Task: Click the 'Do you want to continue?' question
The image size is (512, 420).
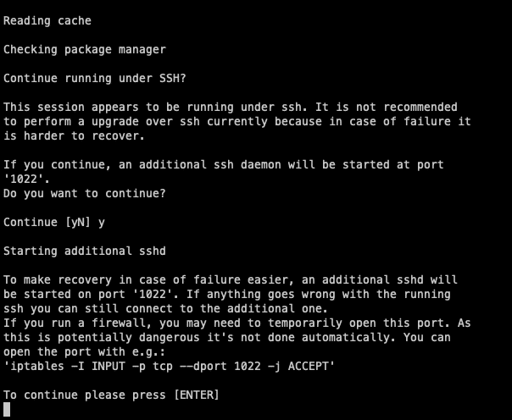Action: tap(85, 193)
